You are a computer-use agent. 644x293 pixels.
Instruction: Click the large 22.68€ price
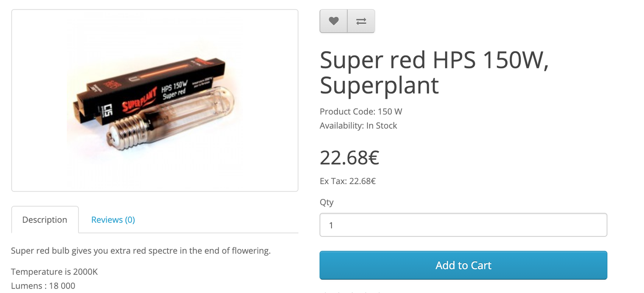point(349,158)
